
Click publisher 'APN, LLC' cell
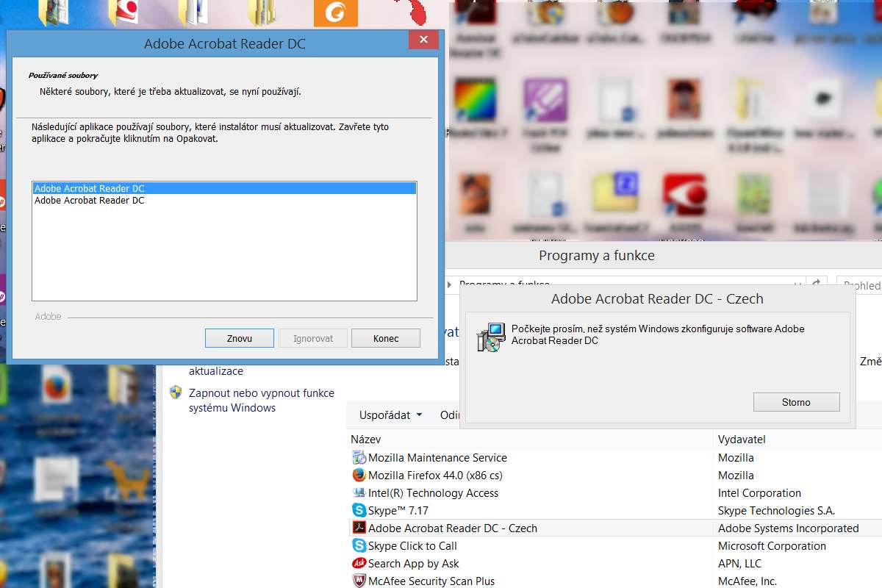pos(739,564)
